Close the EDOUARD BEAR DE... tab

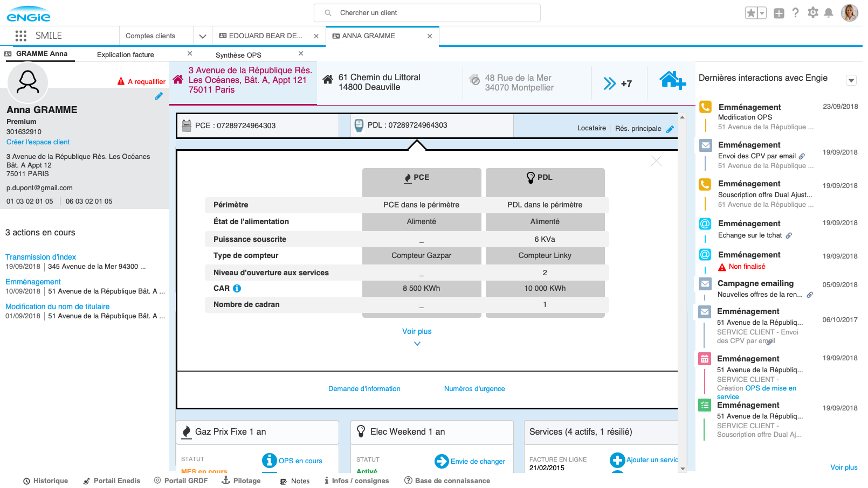pyautogui.click(x=316, y=36)
